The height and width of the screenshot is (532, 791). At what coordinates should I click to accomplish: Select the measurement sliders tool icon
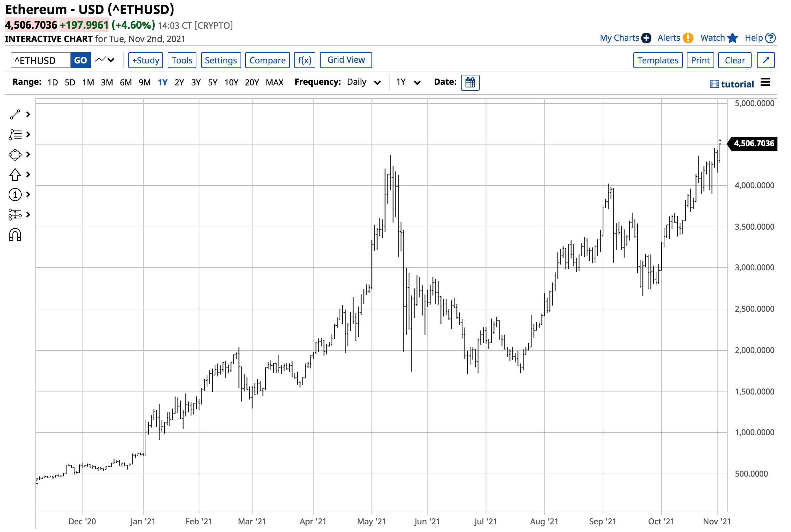[15, 215]
